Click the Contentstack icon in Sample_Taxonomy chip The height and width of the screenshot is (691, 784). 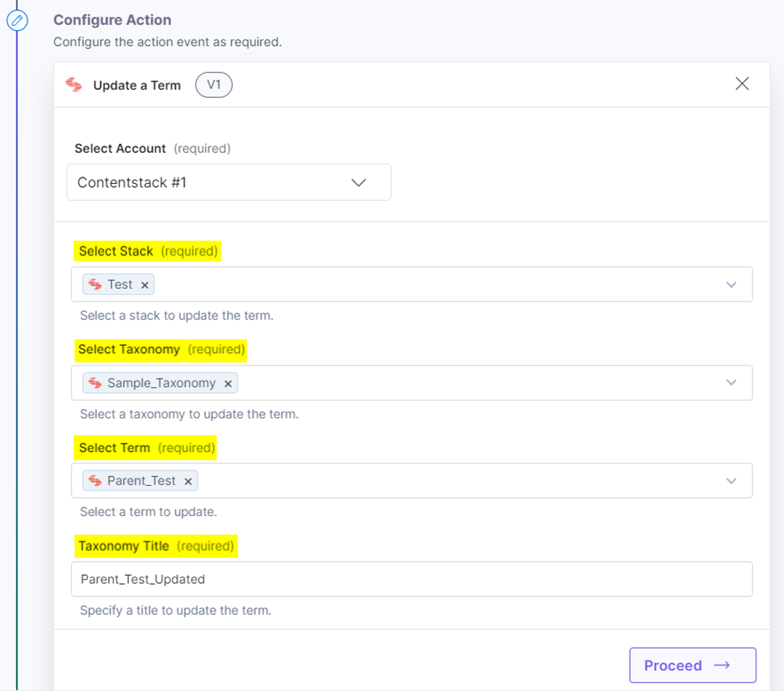95,383
